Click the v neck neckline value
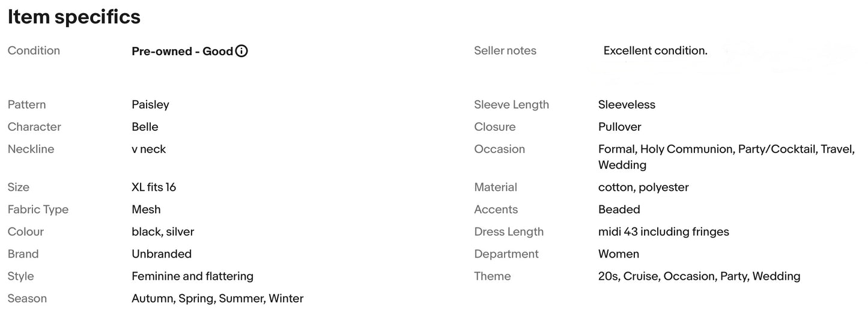The height and width of the screenshot is (317, 868). click(148, 149)
